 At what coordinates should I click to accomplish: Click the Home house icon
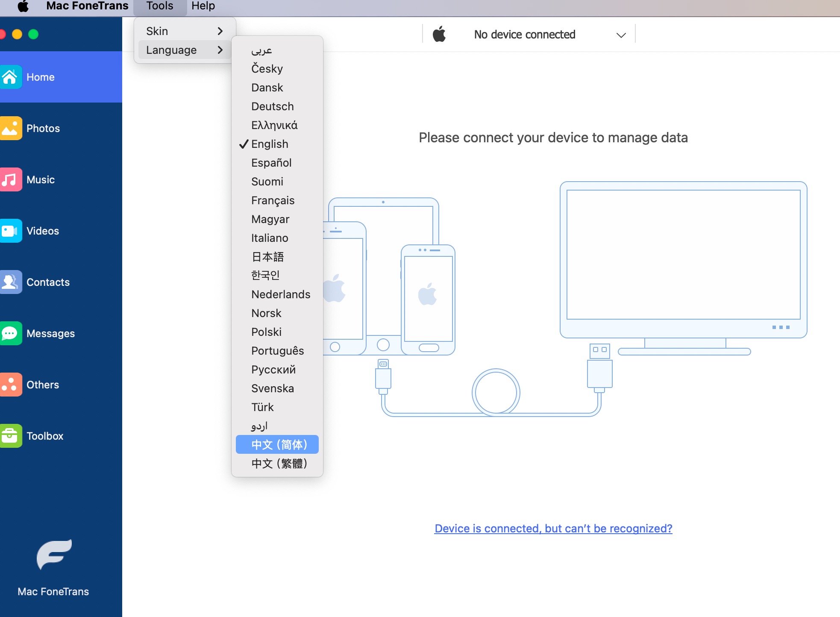coord(10,77)
